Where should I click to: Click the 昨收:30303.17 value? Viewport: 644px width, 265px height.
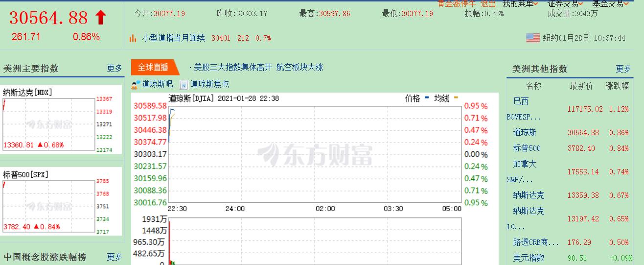click(x=242, y=14)
